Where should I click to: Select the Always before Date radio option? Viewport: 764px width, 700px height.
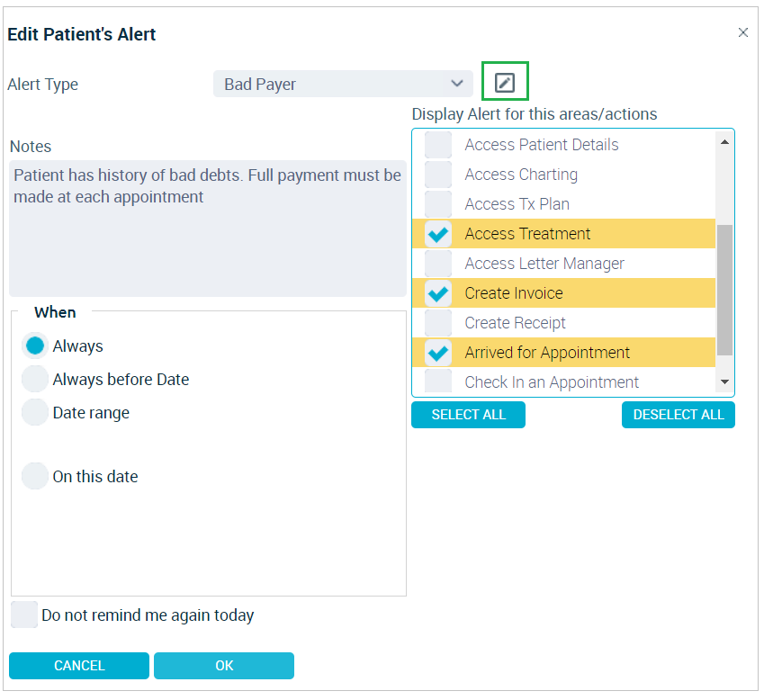tap(34, 380)
